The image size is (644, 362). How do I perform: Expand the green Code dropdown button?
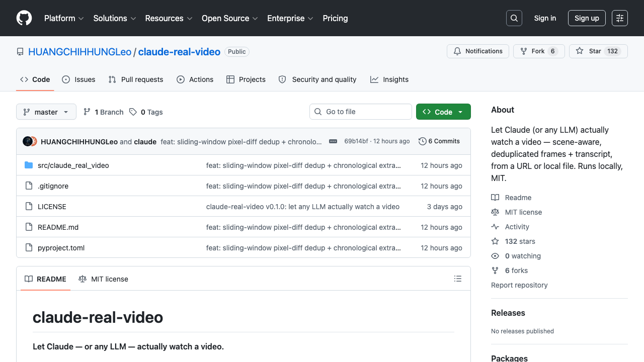443,112
